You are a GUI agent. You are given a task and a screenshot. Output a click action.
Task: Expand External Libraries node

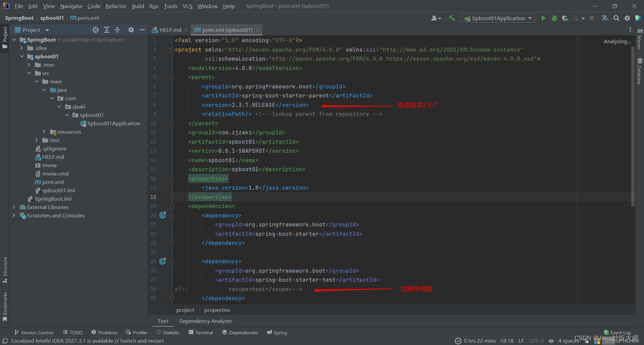point(14,207)
